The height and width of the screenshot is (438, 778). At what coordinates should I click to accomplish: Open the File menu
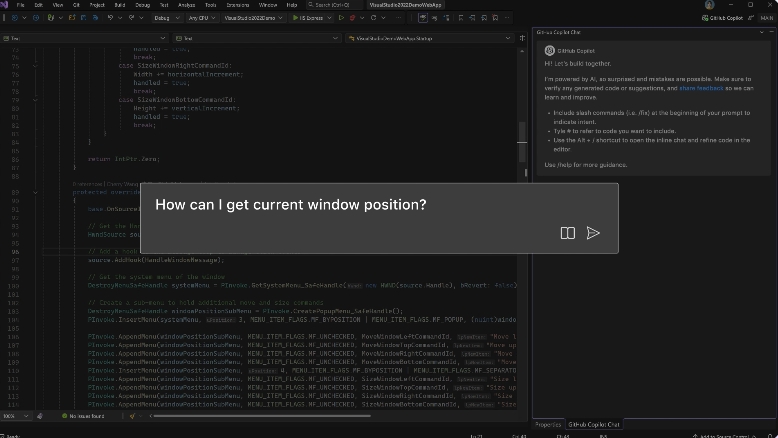click(20, 5)
